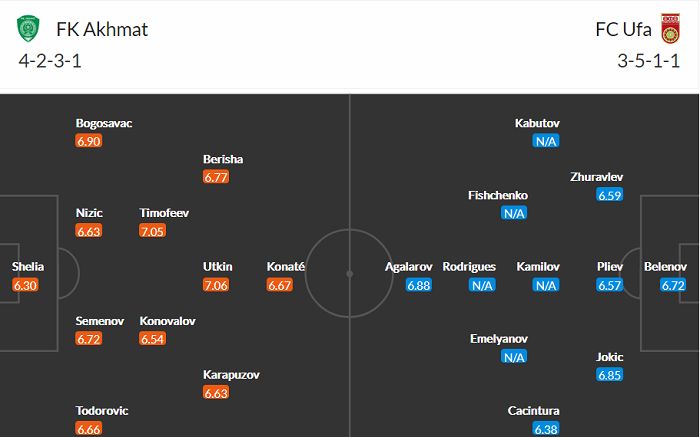Select player Zhuravlev in Ufa's lineup
700x437 pixels.
pyautogui.click(x=597, y=177)
